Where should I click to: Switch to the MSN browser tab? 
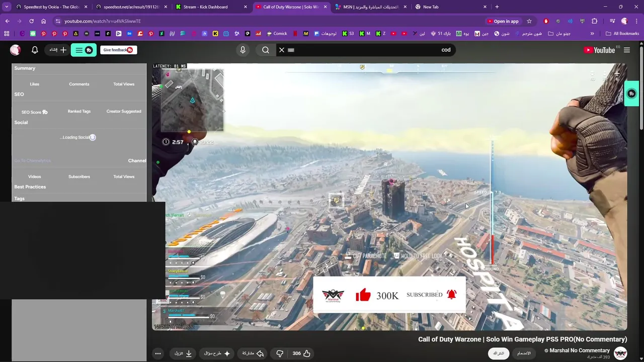pos(371,7)
